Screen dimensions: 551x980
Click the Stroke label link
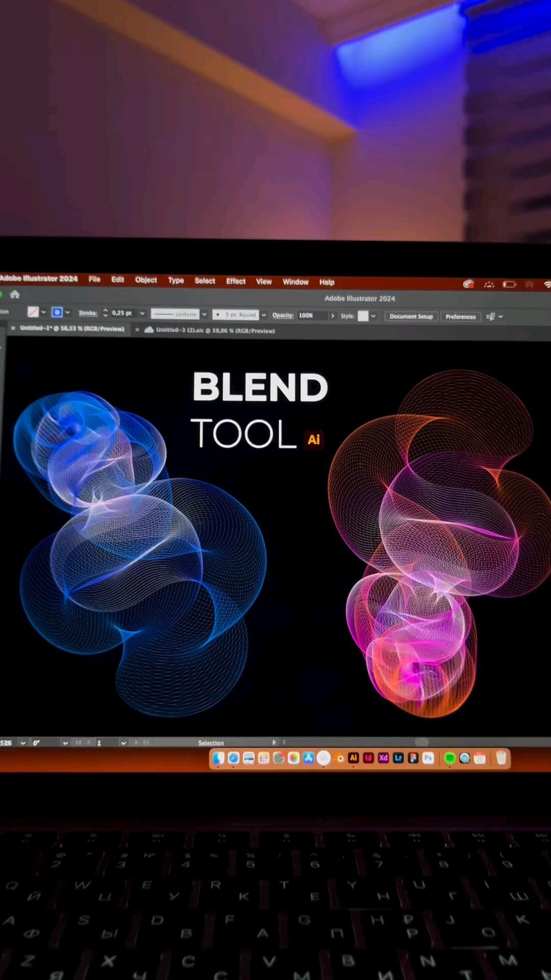[88, 313]
